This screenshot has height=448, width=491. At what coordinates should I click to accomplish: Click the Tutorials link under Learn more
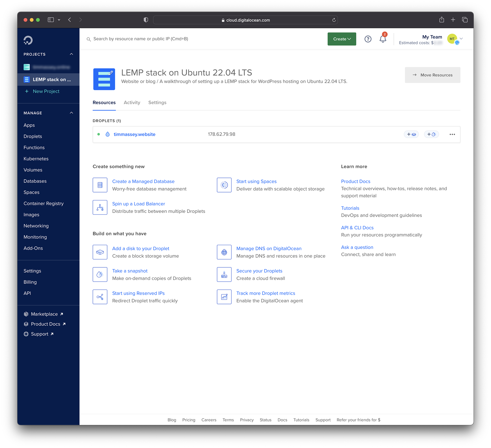click(x=350, y=208)
